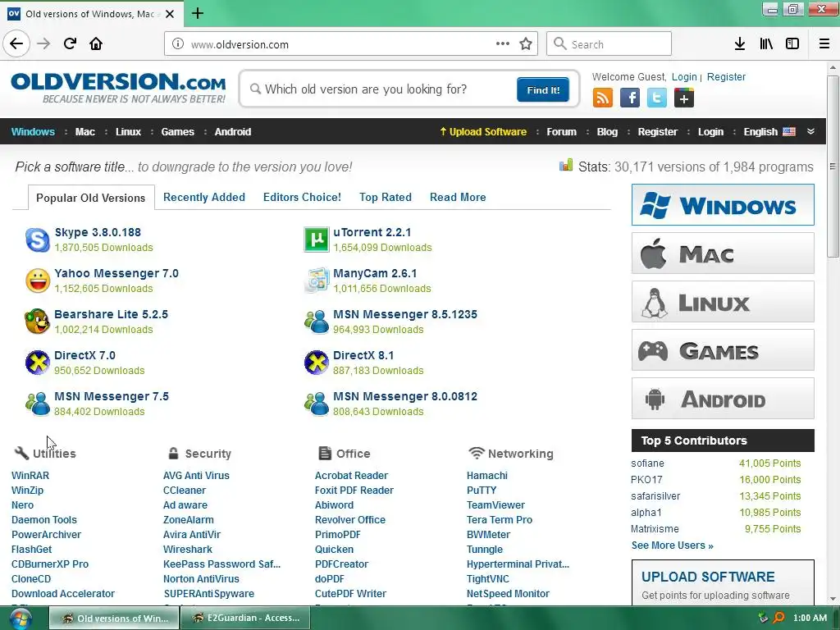The height and width of the screenshot is (630, 840).
Task: Select the English language option
Action: tap(769, 132)
